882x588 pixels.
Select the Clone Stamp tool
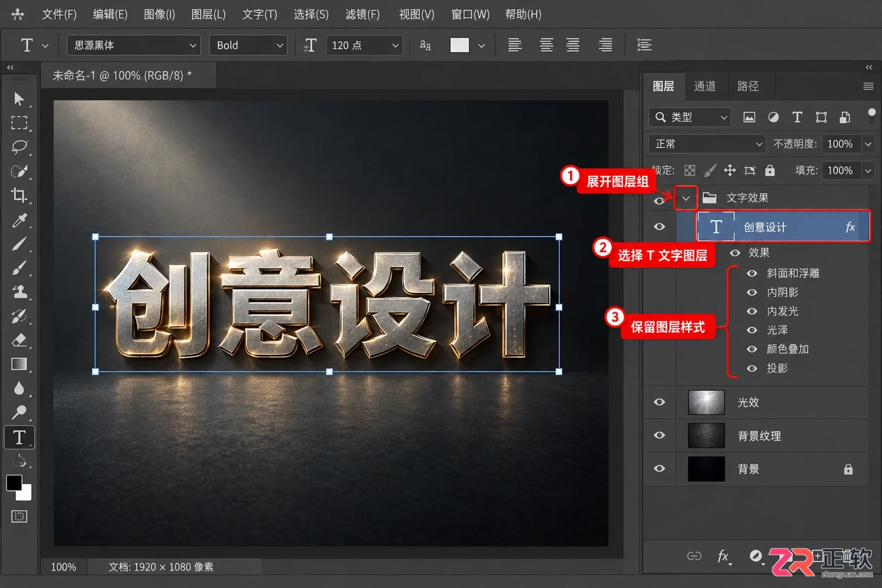tap(19, 292)
